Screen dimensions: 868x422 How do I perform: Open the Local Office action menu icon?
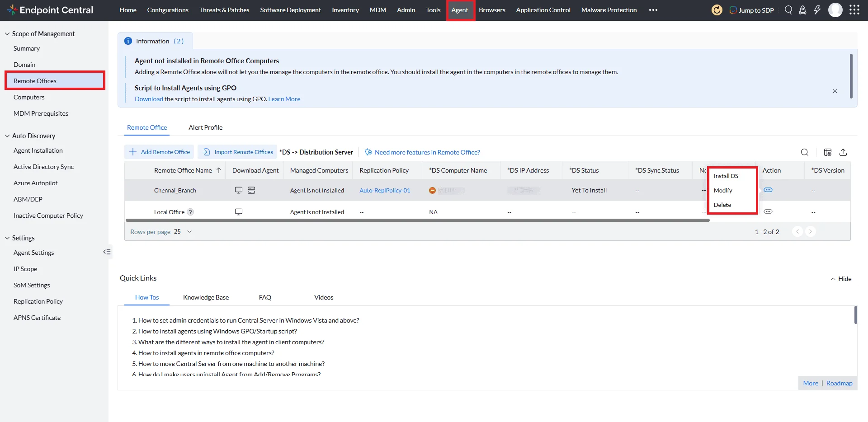(768, 211)
